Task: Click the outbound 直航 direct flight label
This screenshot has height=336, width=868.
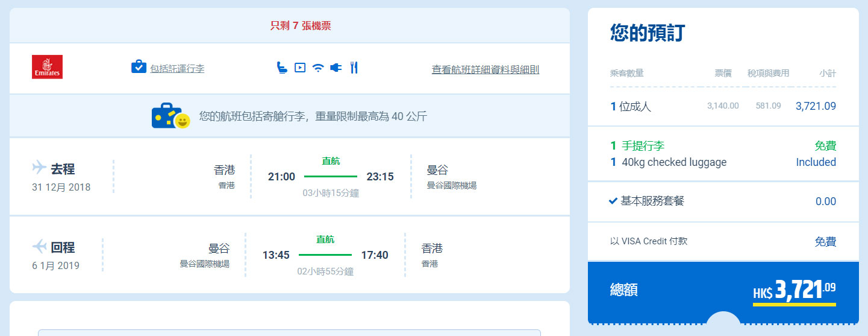Action: tap(331, 161)
